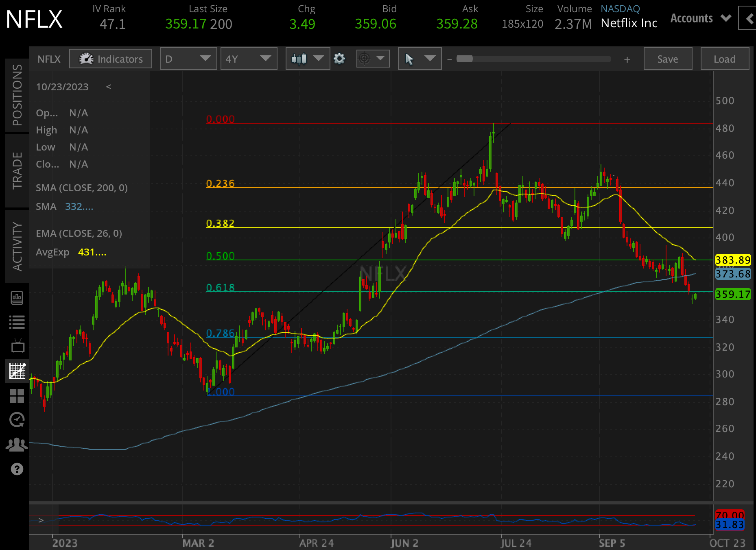Click the 373.68 blue price label

tap(733, 274)
